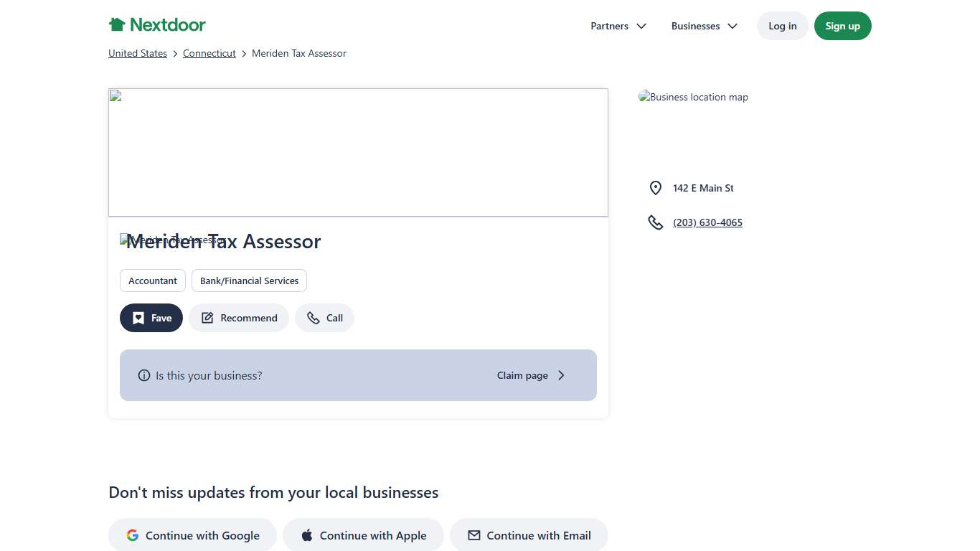This screenshot has height=551, width=980.
Task: Open the Connecticut breadcrumb link
Action: coord(209,53)
